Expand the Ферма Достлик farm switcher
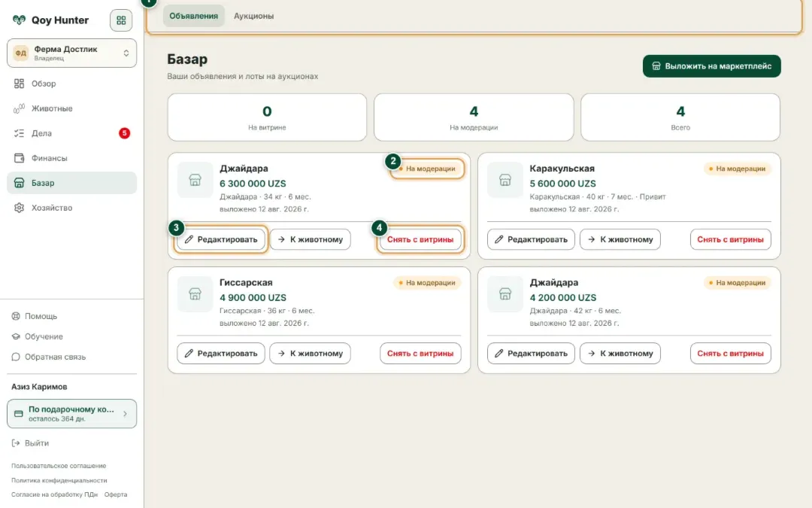This screenshot has height=508, width=812. pyautogui.click(x=72, y=53)
